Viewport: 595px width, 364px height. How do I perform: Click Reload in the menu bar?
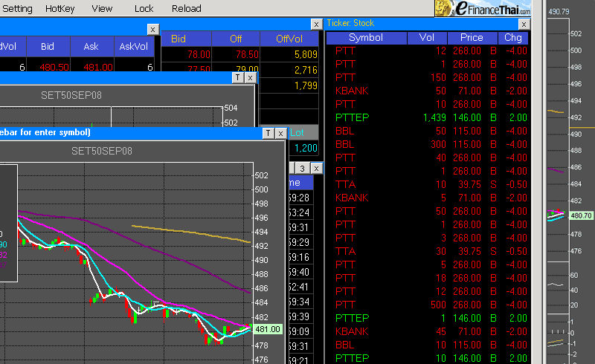click(x=187, y=8)
